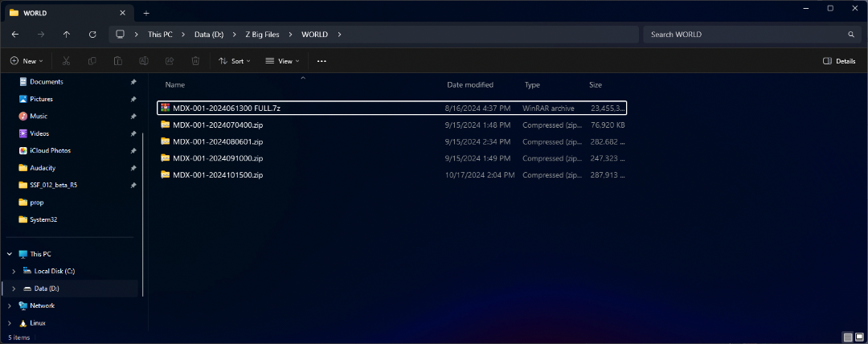The width and height of the screenshot is (868, 344).
Task: Switch to large thumbnails view toggle
Action: pyautogui.click(x=859, y=336)
